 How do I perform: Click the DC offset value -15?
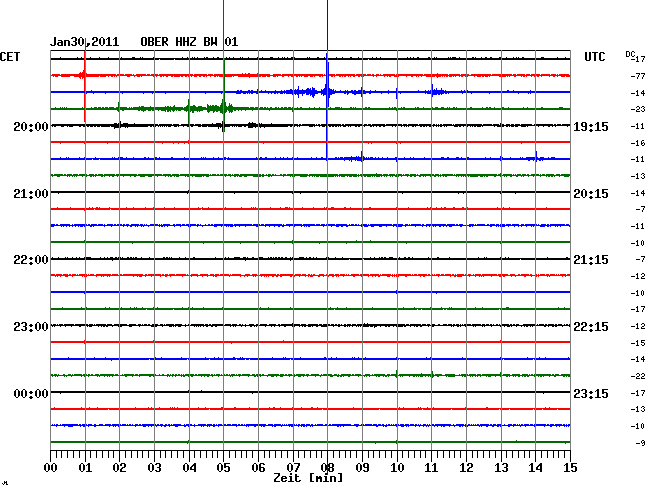(638, 343)
